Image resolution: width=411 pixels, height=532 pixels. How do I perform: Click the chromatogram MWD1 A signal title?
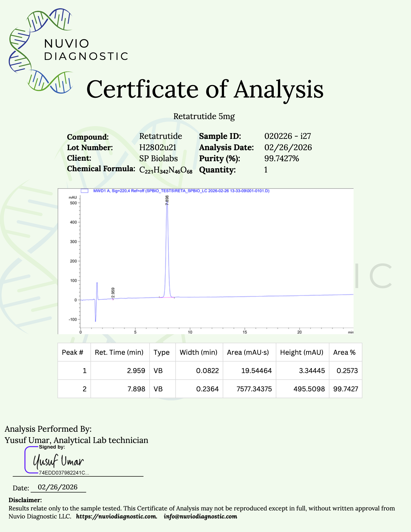point(181,191)
